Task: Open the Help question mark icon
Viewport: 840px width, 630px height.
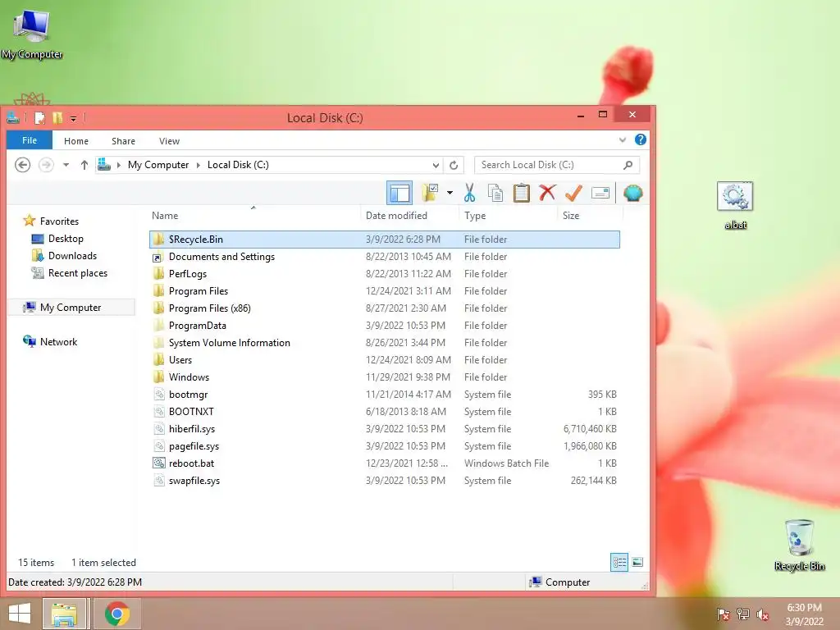Action: (640, 139)
